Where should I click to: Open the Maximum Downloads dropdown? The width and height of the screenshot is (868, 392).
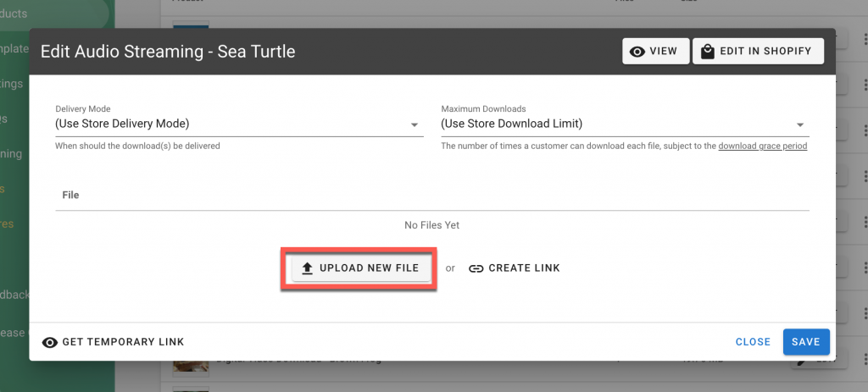coord(625,124)
